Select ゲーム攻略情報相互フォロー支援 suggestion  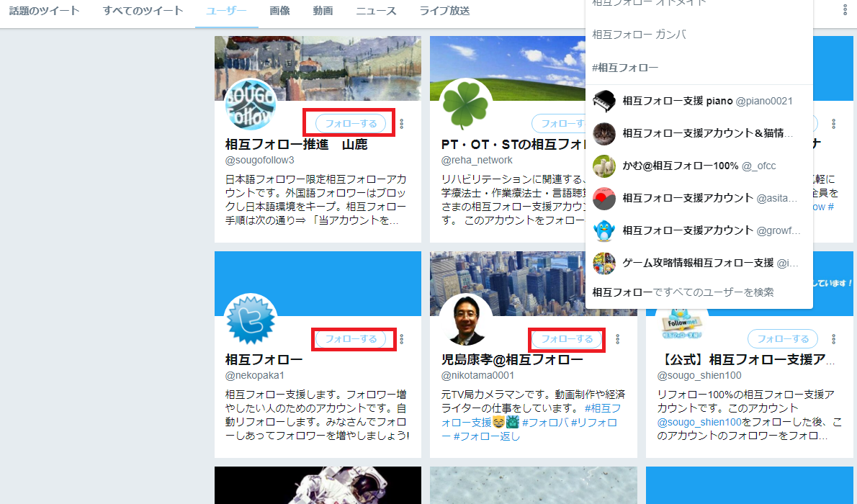pos(699,263)
